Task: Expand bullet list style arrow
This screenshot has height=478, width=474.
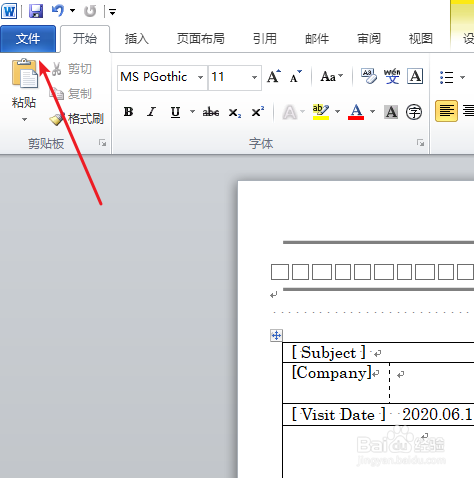Action: [462, 77]
